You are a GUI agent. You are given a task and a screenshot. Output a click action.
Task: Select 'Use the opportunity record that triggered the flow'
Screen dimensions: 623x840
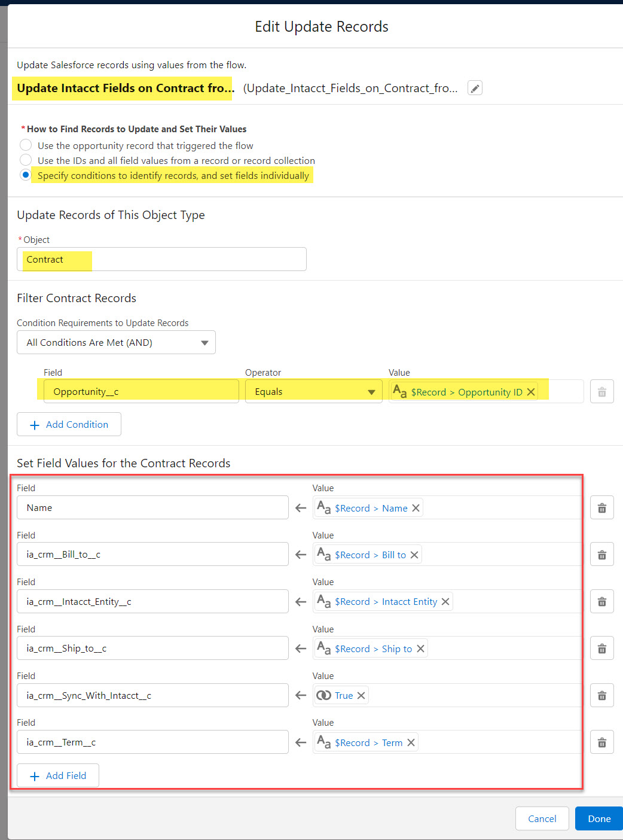[26, 145]
